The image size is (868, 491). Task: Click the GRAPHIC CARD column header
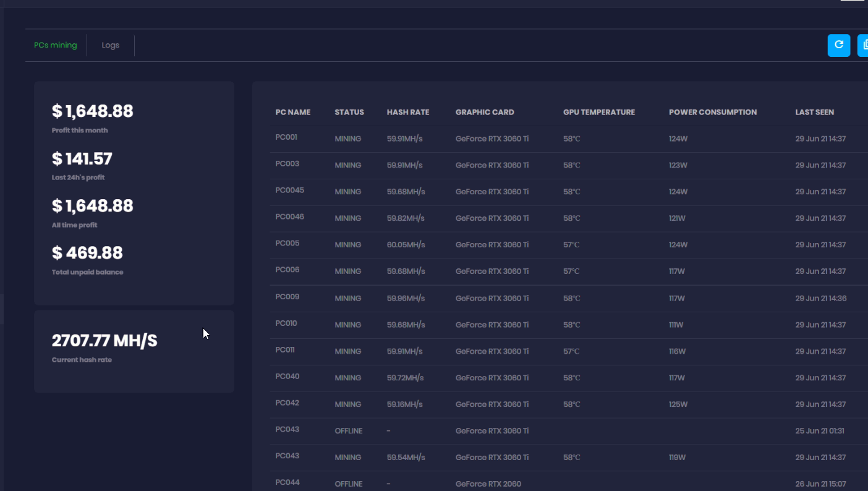coord(485,113)
